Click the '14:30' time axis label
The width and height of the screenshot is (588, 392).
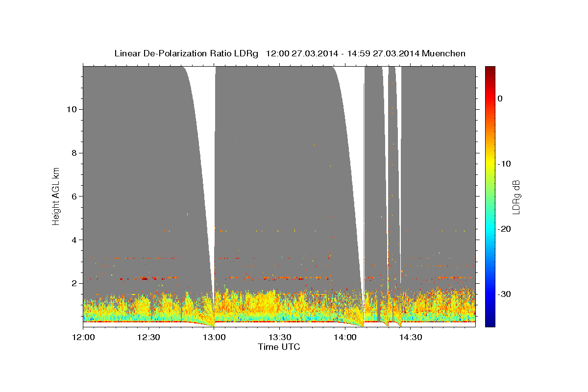[410, 337]
